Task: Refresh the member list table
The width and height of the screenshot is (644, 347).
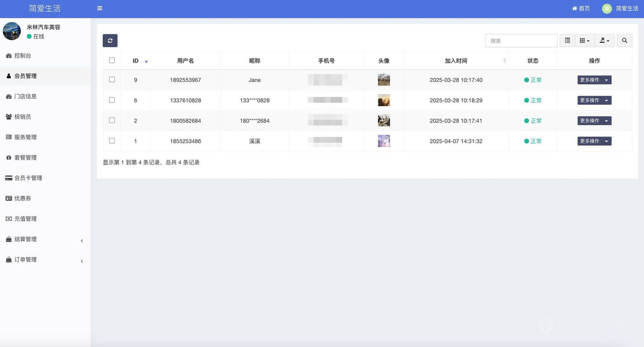Action: 110,40
